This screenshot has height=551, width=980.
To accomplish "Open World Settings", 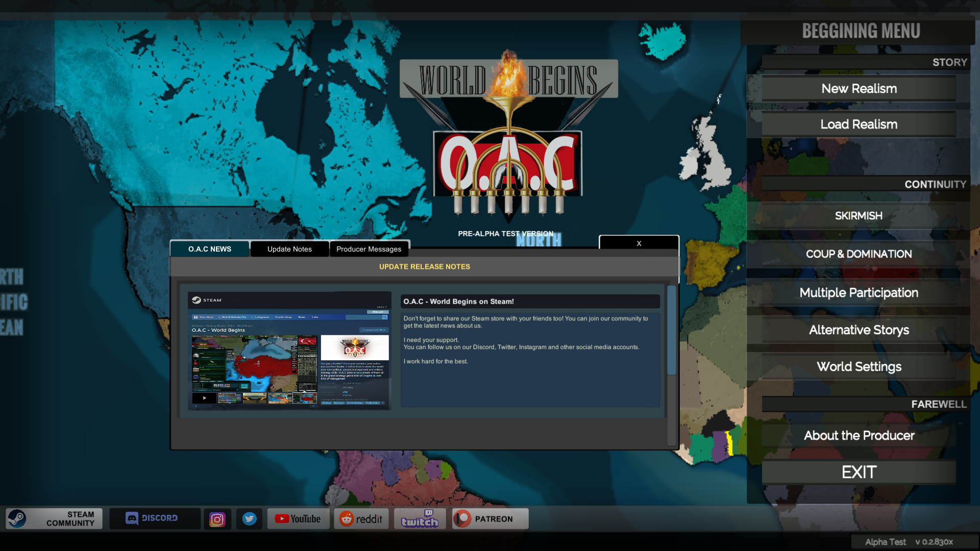I will [859, 366].
